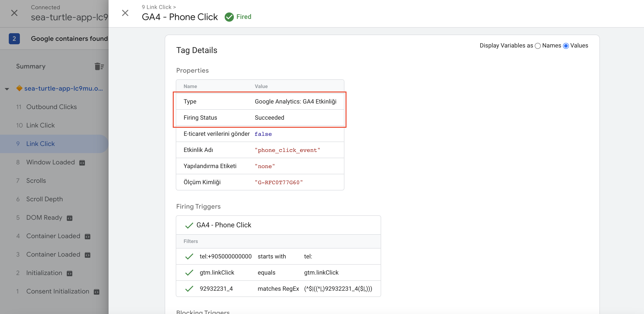Click the orange diamond container icon
Viewport: 644px width, 314px height.
(x=19, y=88)
